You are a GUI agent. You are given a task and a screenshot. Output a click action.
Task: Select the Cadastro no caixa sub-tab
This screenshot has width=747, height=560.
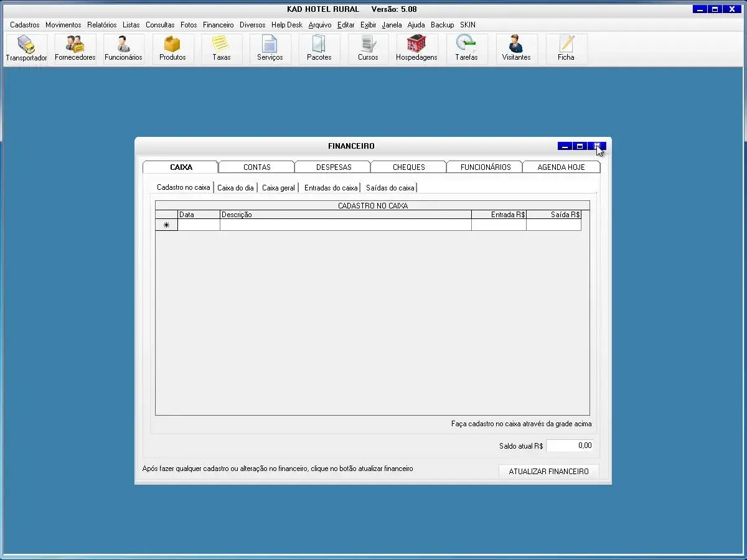pyautogui.click(x=184, y=187)
